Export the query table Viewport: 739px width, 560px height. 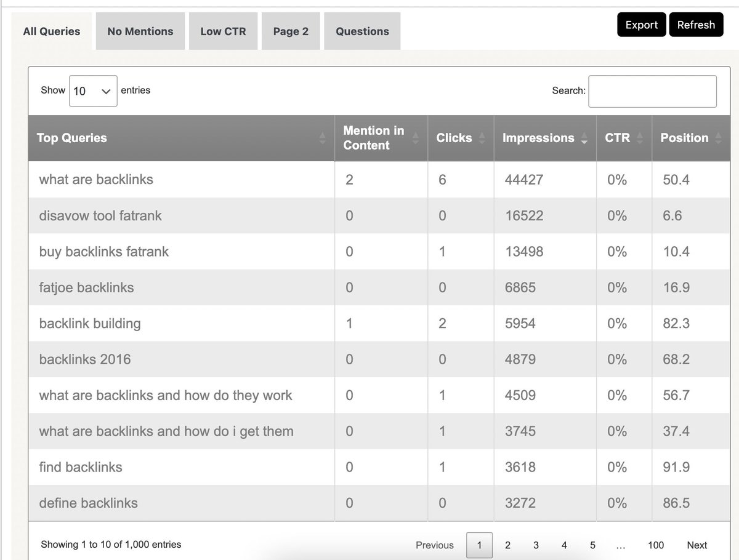click(x=642, y=25)
